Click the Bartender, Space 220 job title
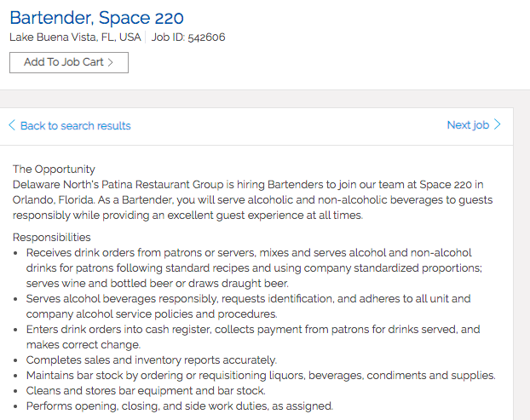 pos(96,17)
